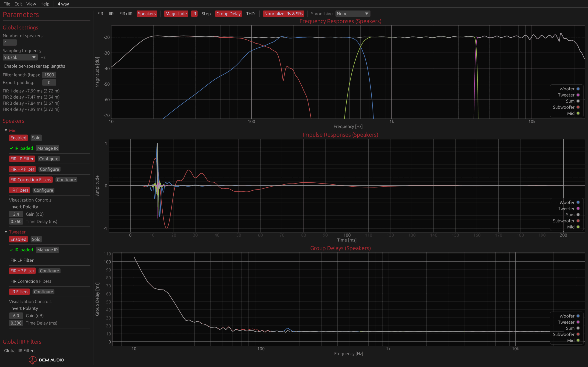Click green IR loaded checkmark under Tweeter

pyautogui.click(x=11, y=250)
